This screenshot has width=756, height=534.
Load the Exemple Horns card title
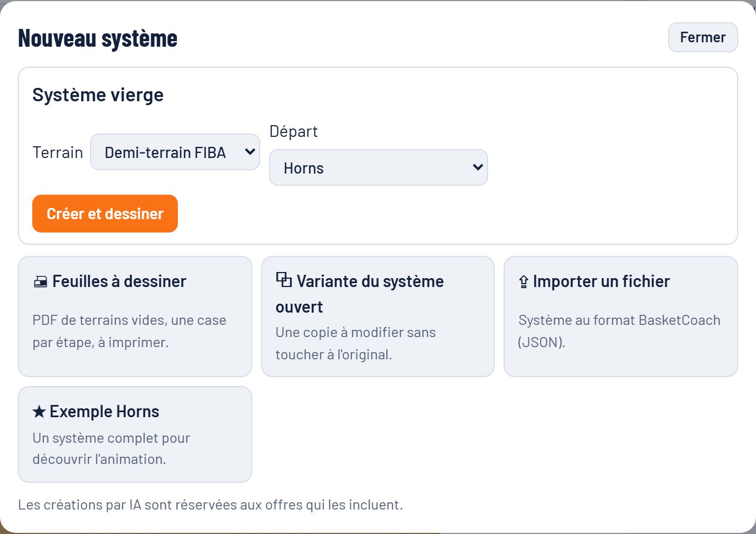(x=105, y=412)
